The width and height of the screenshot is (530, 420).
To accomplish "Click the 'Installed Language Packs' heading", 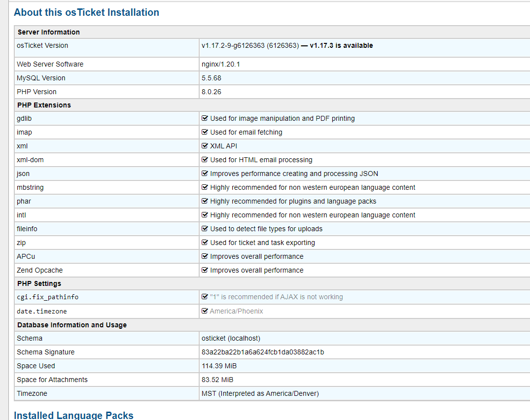I will tap(73, 415).
